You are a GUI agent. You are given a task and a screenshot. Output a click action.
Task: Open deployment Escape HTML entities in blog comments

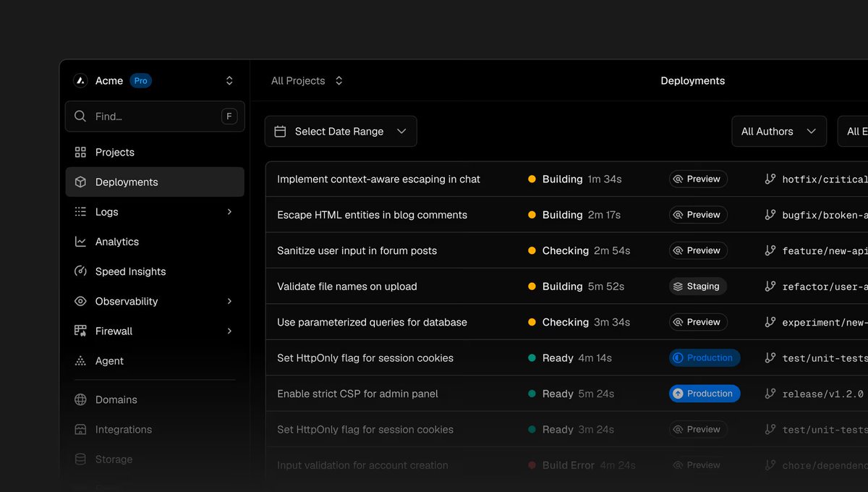coord(372,215)
